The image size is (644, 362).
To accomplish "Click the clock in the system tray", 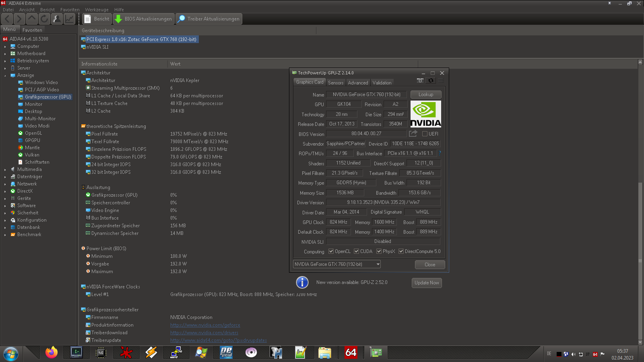I will click(x=623, y=354).
